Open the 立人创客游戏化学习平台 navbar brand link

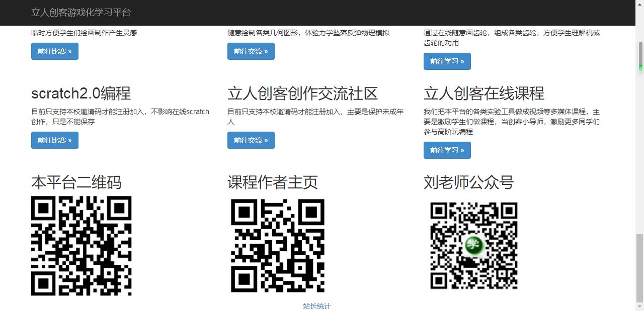[x=81, y=13]
